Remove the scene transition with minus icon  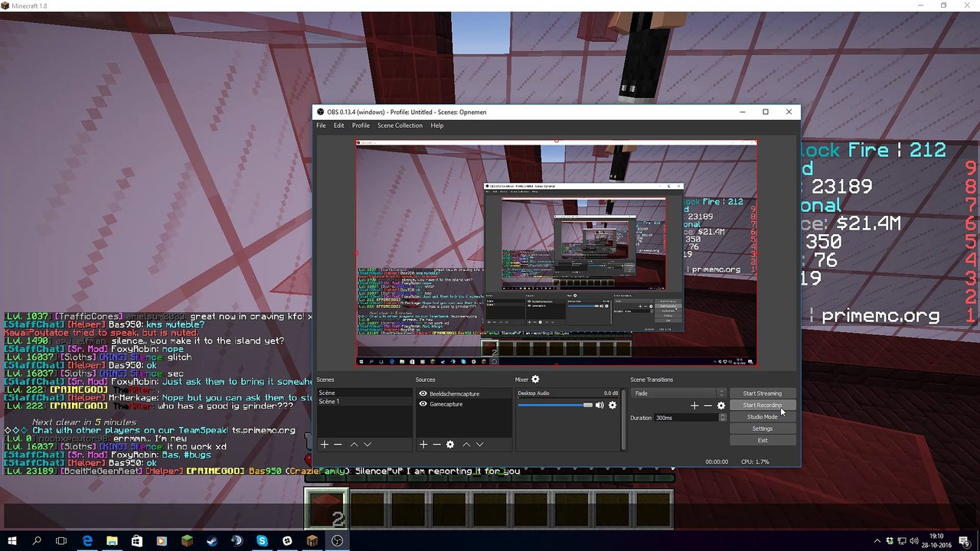click(x=707, y=406)
